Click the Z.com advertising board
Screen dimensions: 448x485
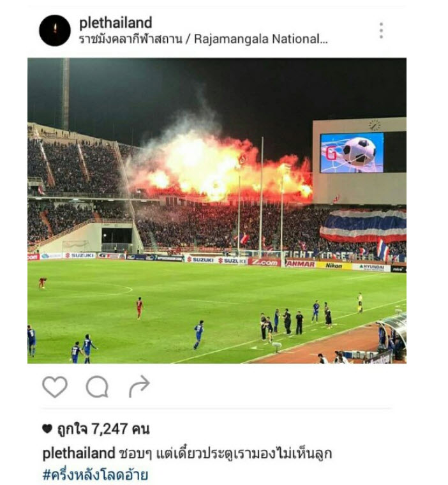(265, 262)
